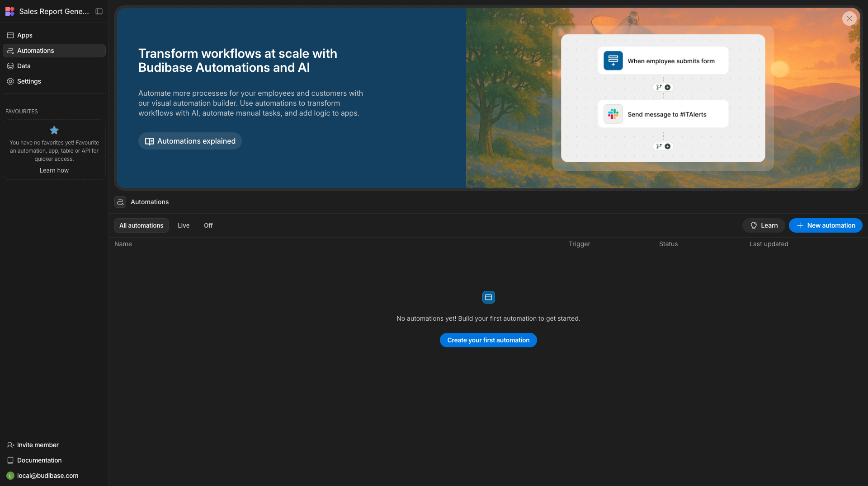Switch to the Live tab
Screen dimensions: 868x486
pyautogui.click(x=184, y=225)
